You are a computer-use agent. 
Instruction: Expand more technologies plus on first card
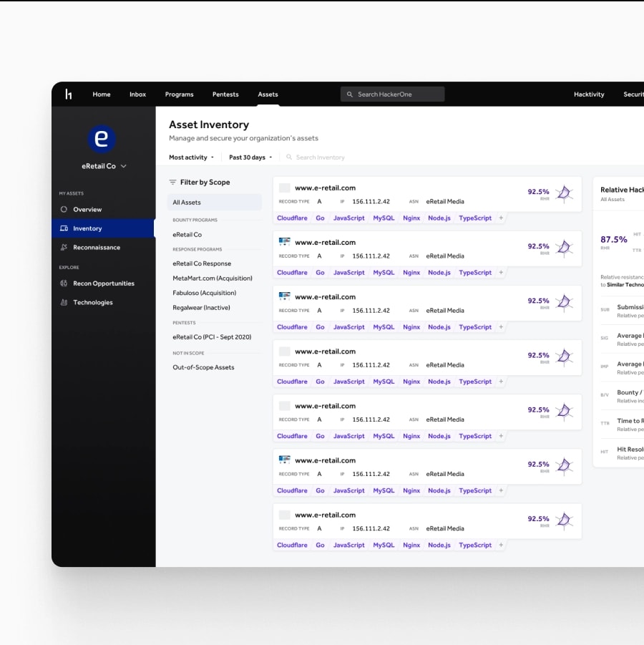501,218
